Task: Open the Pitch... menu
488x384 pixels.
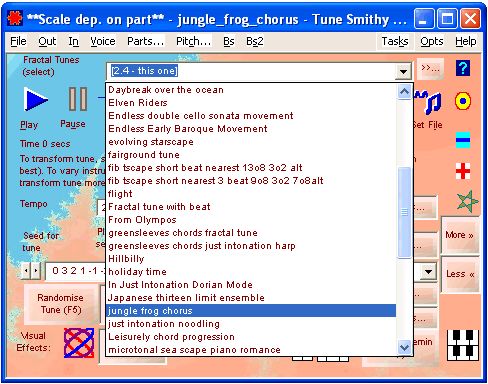Action: point(193,41)
